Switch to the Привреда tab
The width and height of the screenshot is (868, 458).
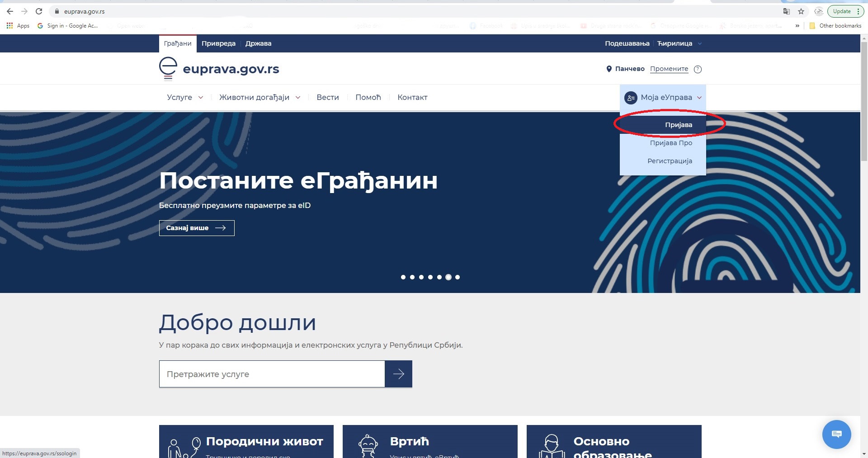pyautogui.click(x=218, y=43)
